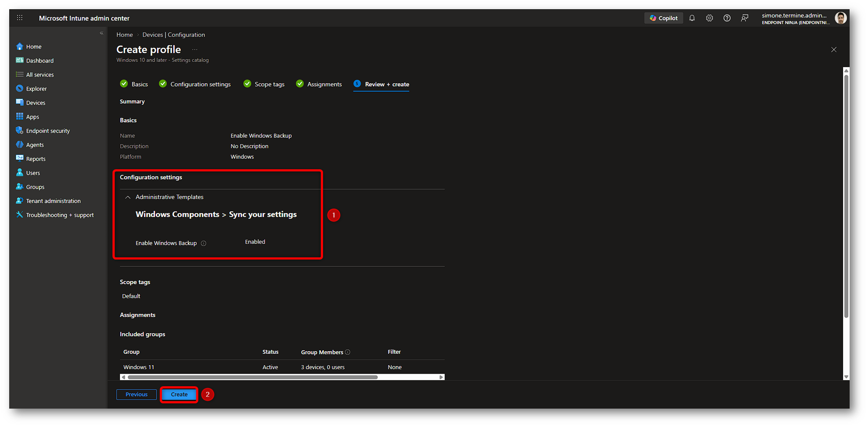
Task: Select the Windows 11 group row
Action: click(282, 367)
